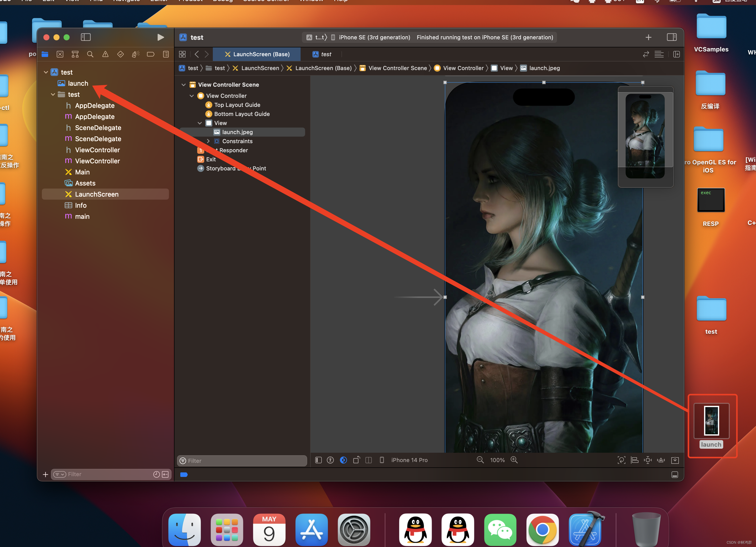Open the Library with the plus button
This screenshot has width=756, height=547.
(648, 37)
